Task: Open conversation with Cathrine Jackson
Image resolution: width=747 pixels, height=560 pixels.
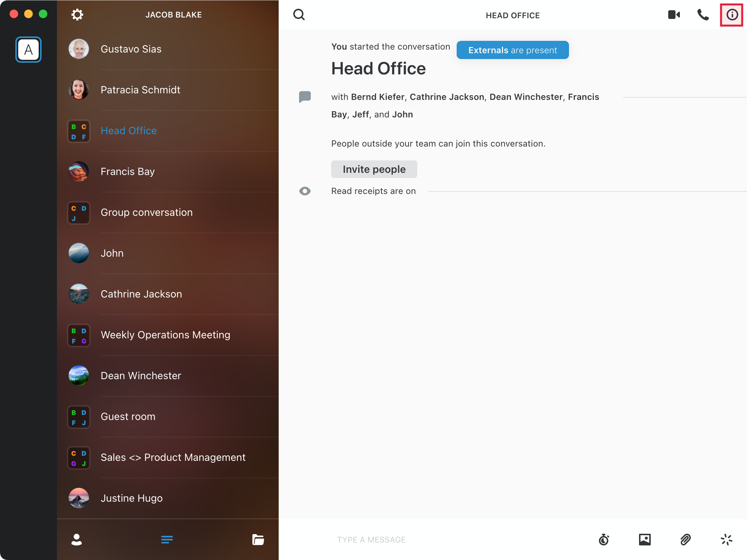Action: tap(168, 294)
